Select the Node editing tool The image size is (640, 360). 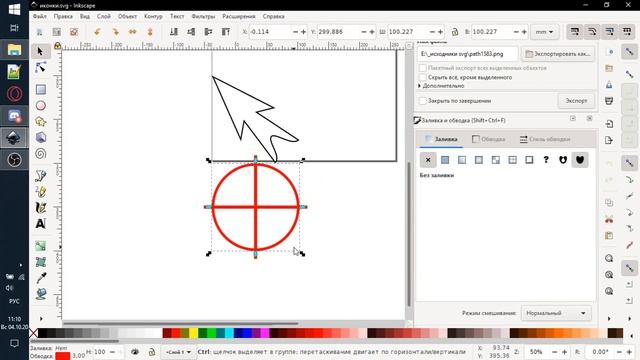[x=40, y=68]
